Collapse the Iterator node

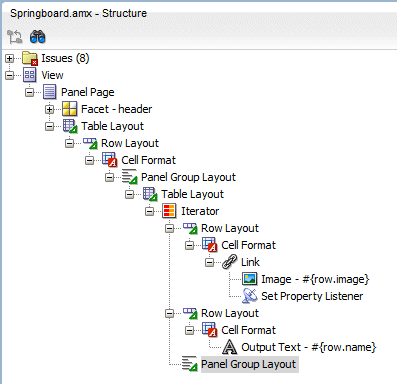point(150,211)
